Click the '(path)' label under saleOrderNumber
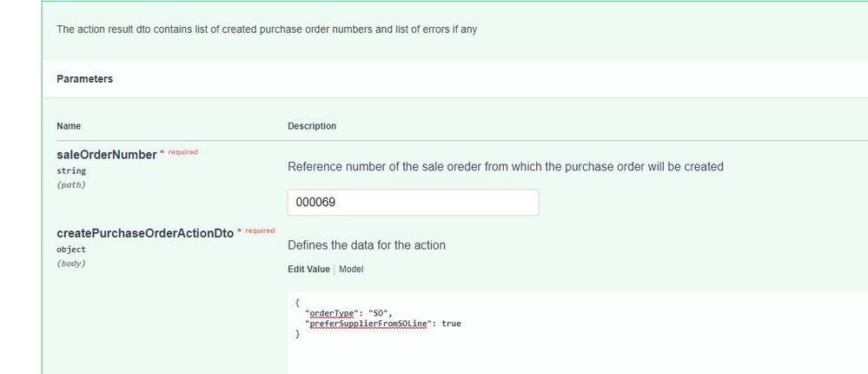 tap(71, 185)
